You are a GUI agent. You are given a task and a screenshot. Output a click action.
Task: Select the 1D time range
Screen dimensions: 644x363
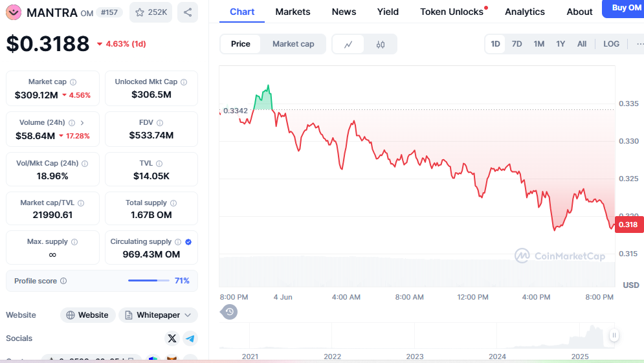[495, 44]
